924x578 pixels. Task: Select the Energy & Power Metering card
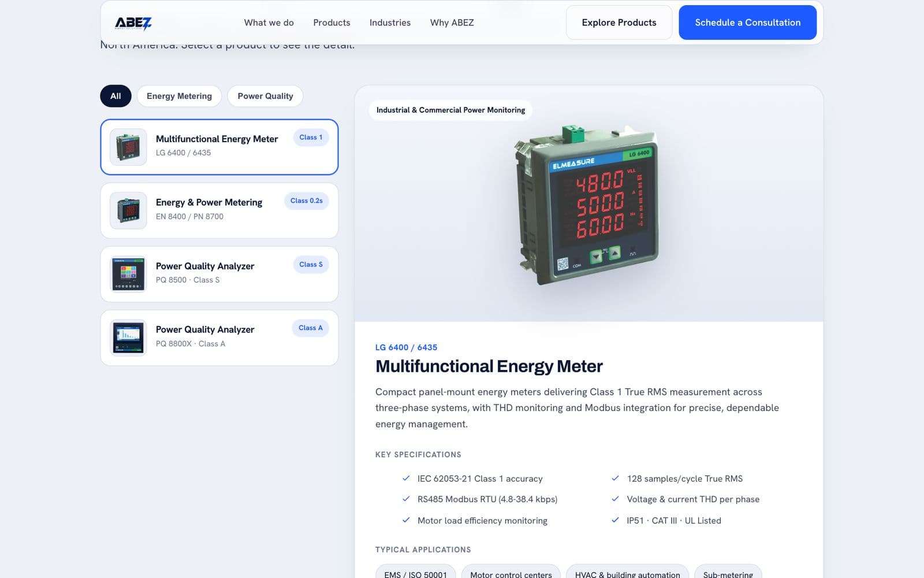click(x=219, y=210)
